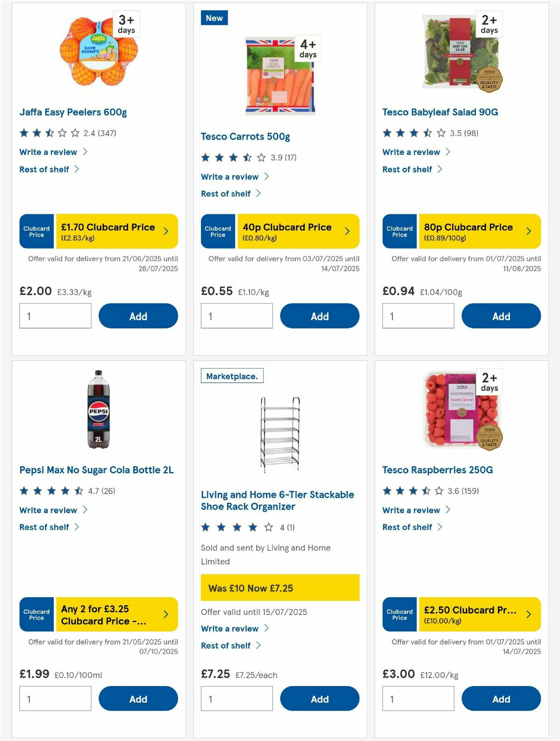Click the Clubcard Price logo beside the carrots offer
Screen dimensions: 560x741
point(217,231)
